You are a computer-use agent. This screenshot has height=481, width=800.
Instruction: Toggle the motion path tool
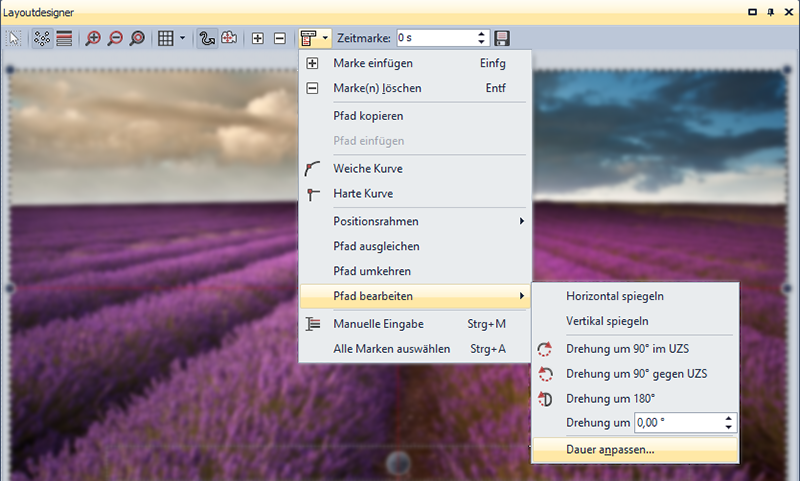pos(207,38)
